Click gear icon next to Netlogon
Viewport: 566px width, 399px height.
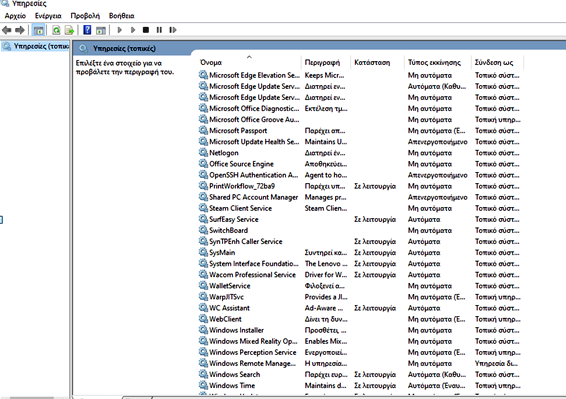203,153
